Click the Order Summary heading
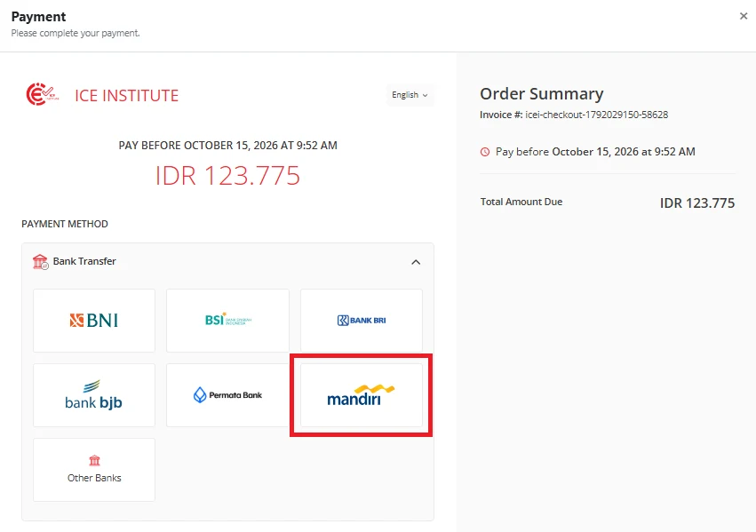The image size is (756, 532). click(x=541, y=93)
